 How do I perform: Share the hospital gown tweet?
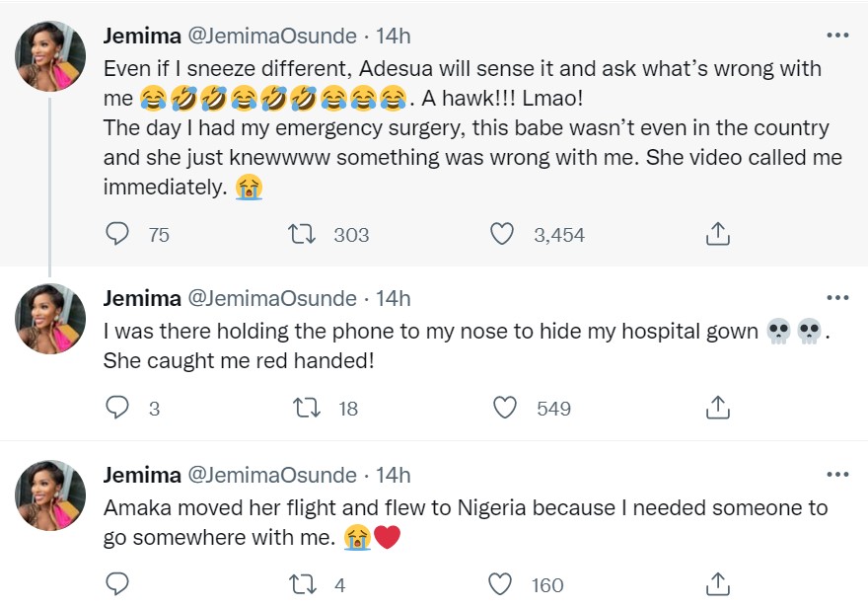click(x=717, y=408)
